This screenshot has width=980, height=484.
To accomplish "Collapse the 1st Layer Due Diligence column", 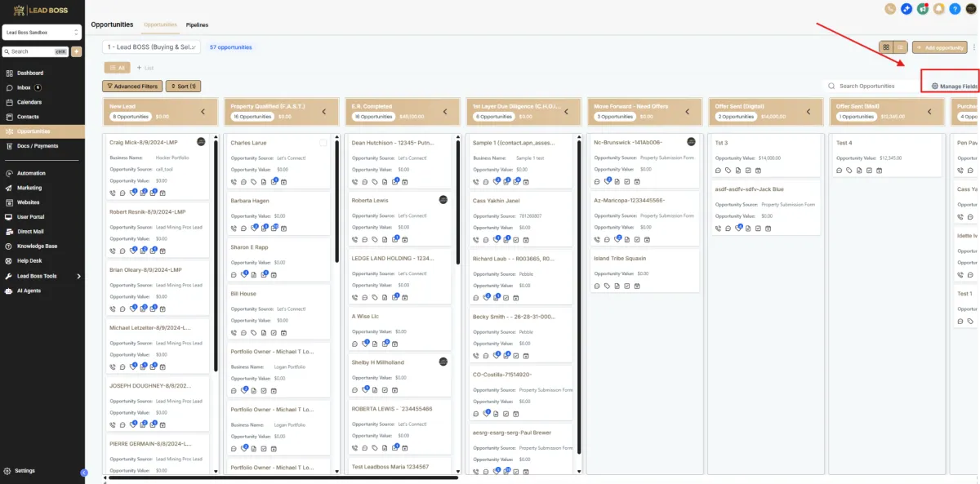I will [x=566, y=112].
